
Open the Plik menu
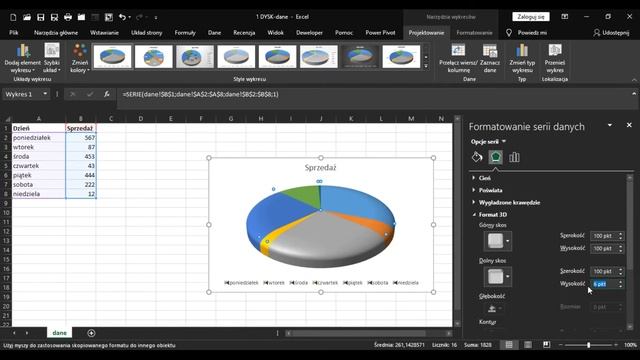pyautogui.click(x=13, y=33)
